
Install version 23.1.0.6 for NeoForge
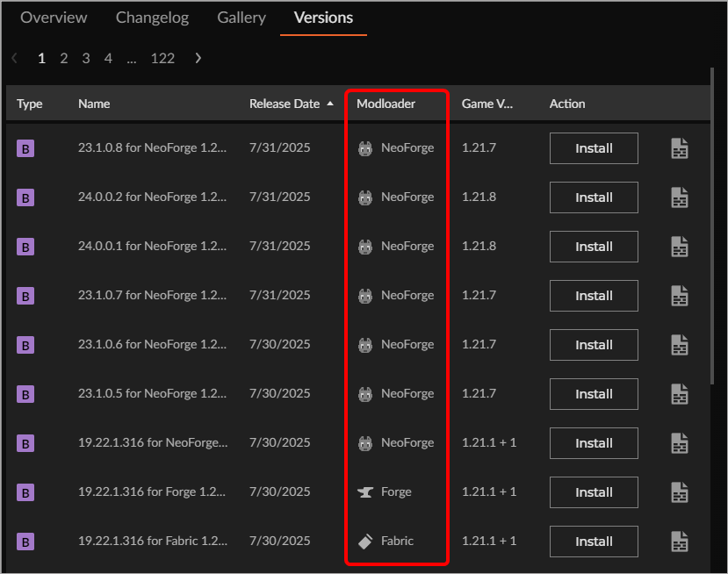click(x=594, y=345)
